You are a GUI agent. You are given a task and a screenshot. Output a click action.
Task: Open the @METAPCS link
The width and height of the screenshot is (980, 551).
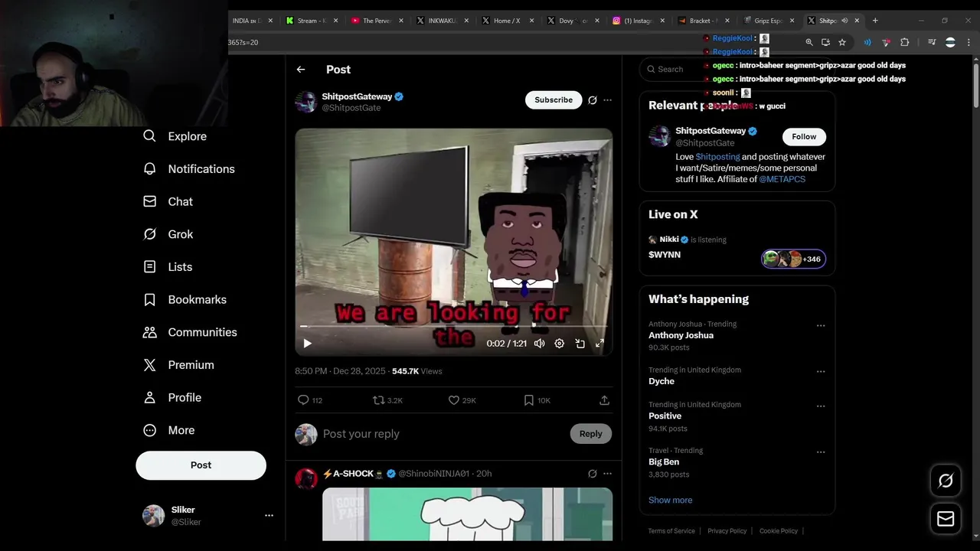782,179
